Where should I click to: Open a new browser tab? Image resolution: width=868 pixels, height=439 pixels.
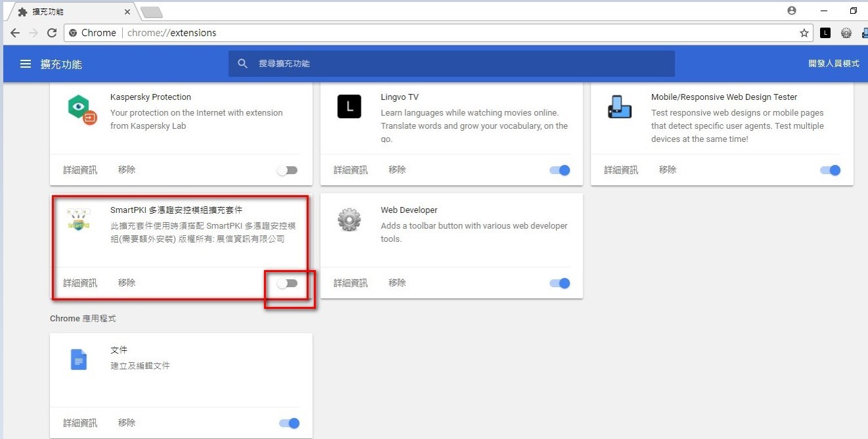pos(151,12)
